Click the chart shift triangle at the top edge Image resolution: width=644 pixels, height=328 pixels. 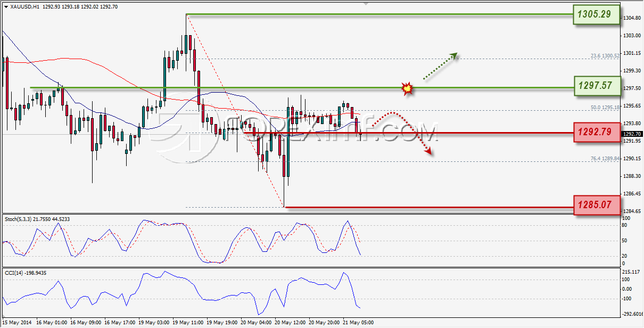tap(365, 3)
